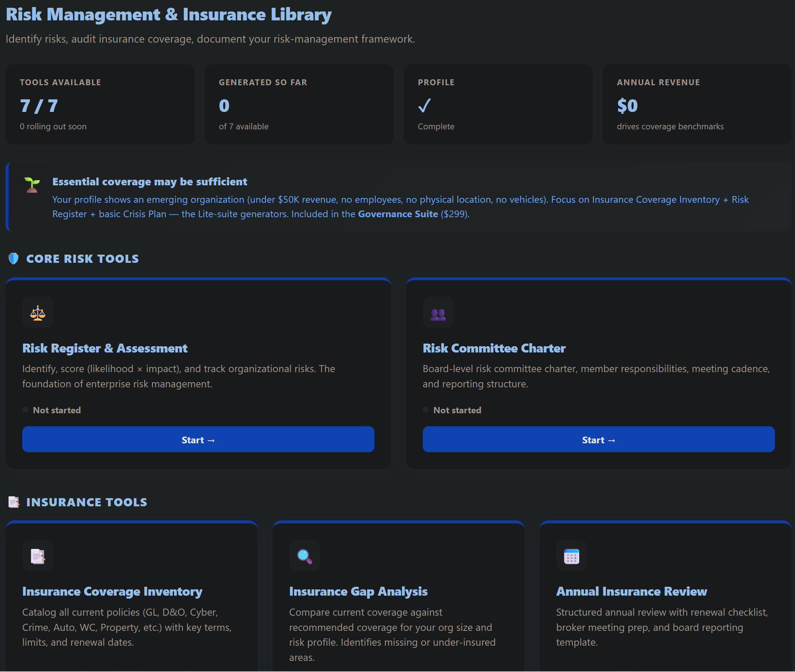Click the document icon beside Insurance Tools heading
795x672 pixels.
pyautogui.click(x=14, y=502)
